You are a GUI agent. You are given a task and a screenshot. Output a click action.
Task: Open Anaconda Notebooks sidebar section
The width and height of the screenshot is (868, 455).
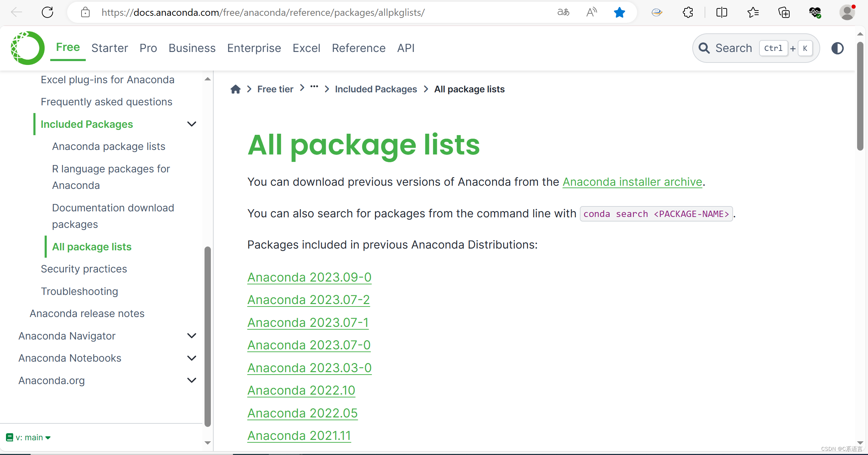tap(70, 358)
